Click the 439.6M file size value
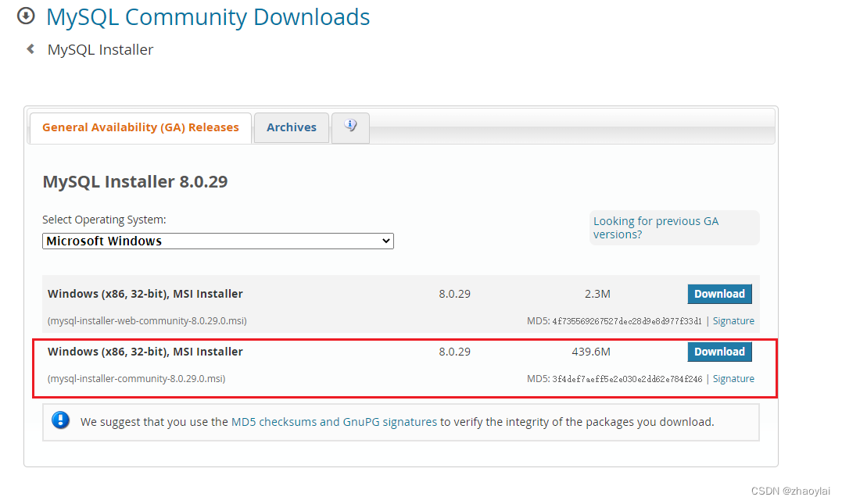842x504 pixels. (591, 352)
